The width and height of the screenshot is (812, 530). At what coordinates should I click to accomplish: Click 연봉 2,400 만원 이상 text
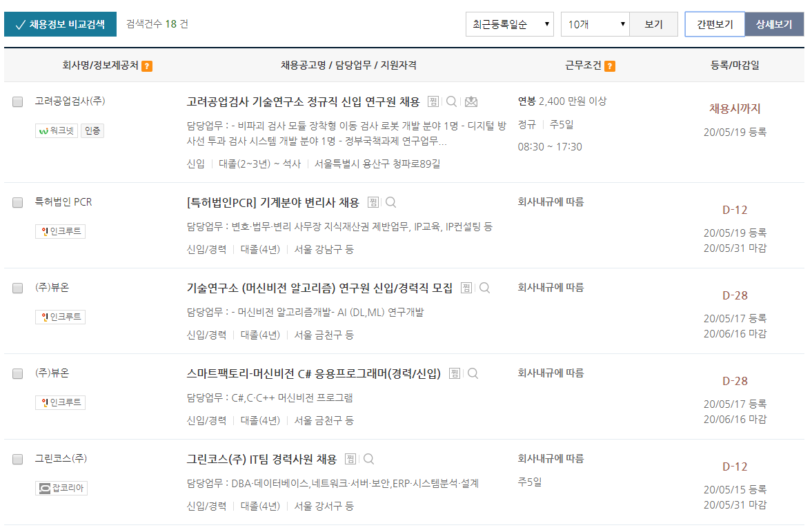(562, 101)
